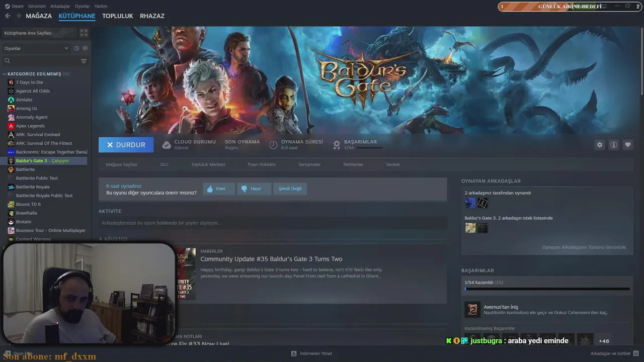Open Mağaza Sayfası link
Screen dimensions: 644x362
[x=121, y=164]
